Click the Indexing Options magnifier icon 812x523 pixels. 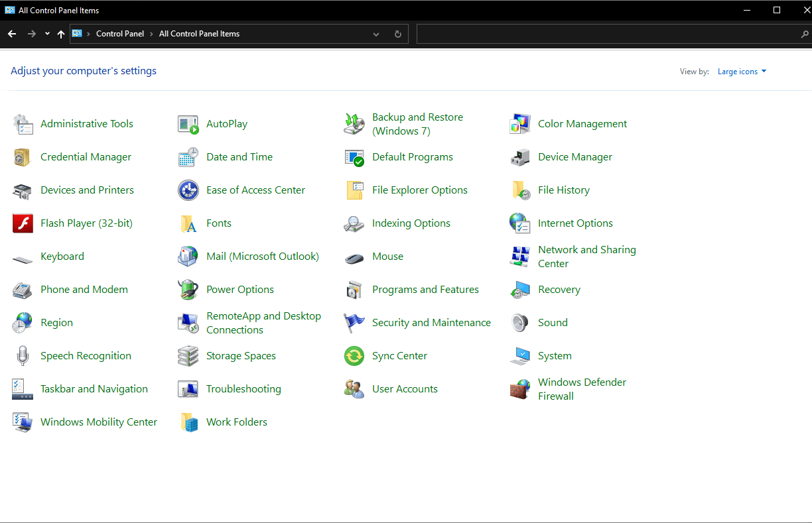(x=354, y=223)
